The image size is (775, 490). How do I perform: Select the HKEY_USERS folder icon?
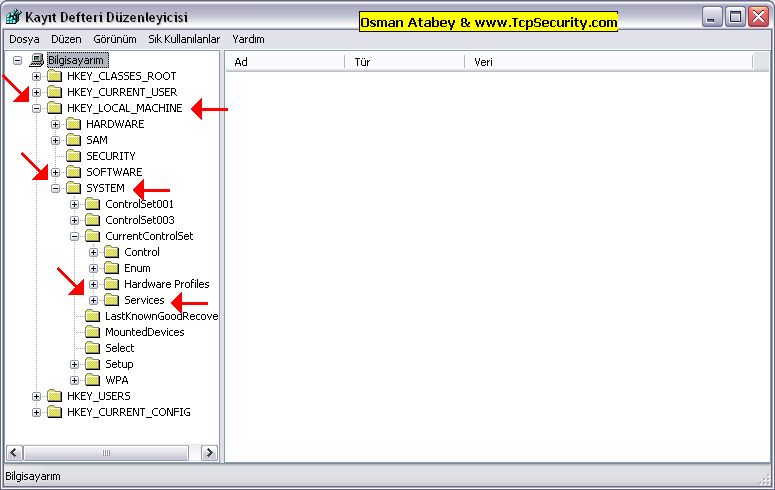(54, 396)
